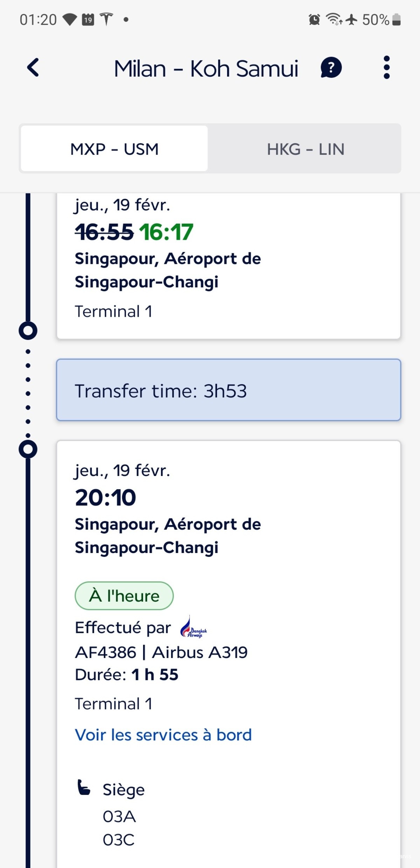This screenshot has height=868, width=420.
Task: Open the help chat bubble icon
Action: [331, 68]
